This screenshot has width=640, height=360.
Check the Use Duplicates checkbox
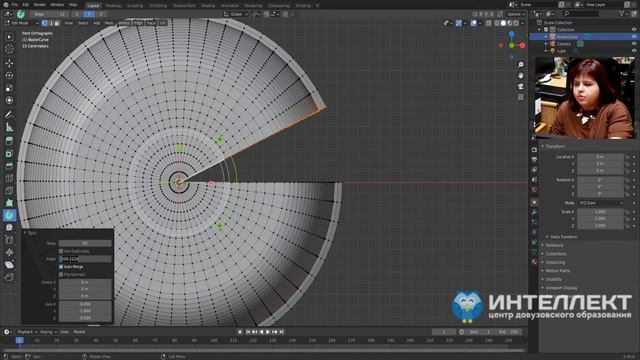(x=61, y=251)
